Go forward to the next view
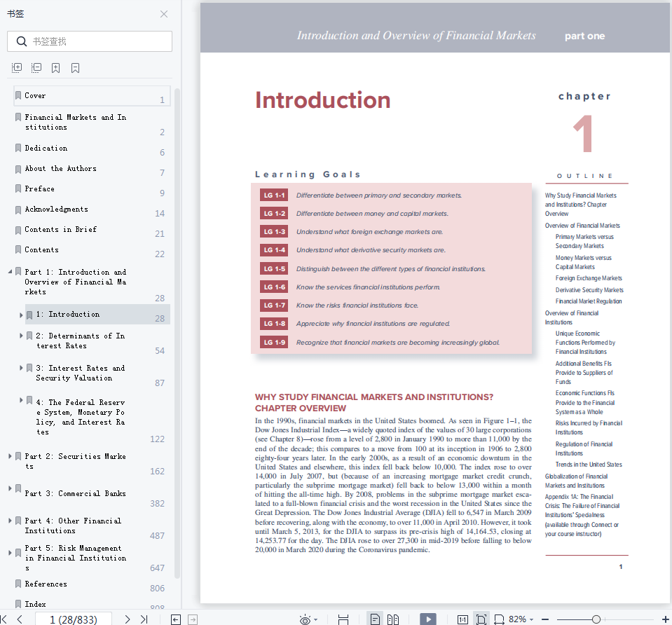 tap(193, 619)
